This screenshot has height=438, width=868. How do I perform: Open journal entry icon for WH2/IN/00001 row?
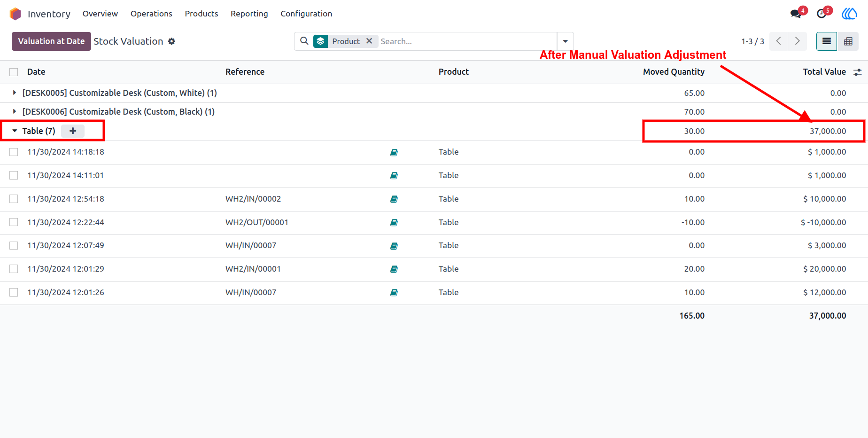(x=394, y=269)
